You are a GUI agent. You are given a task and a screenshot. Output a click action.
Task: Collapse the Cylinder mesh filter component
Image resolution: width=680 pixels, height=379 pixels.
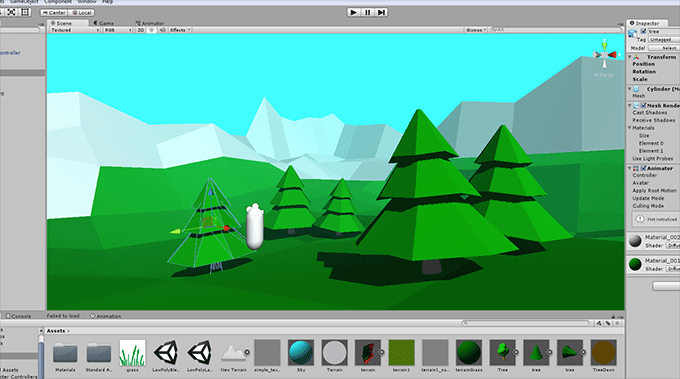(630, 89)
